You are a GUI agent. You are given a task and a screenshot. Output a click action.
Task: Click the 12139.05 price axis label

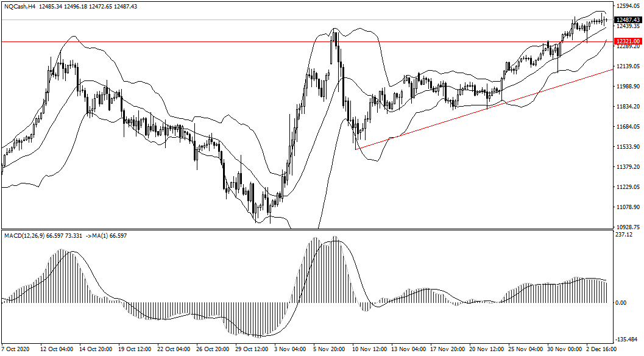[628, 66]
